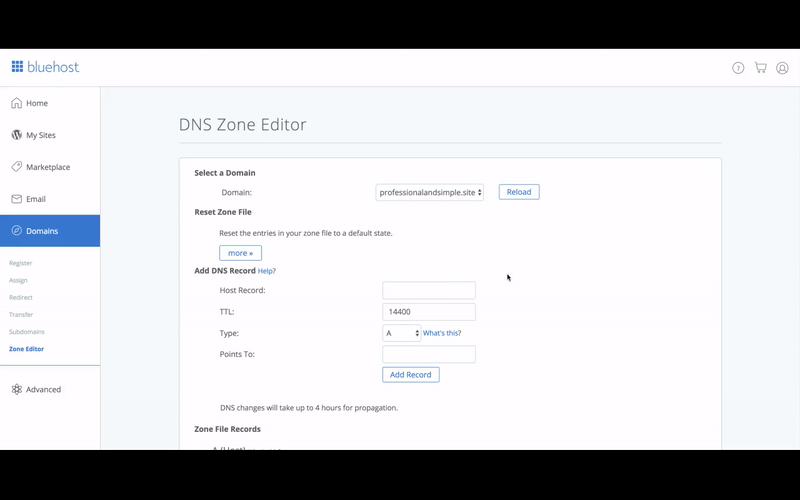The image size is (800, 500).
Task: Open the Help? link next to Add DNS Record
Action: tap(266, 271)
